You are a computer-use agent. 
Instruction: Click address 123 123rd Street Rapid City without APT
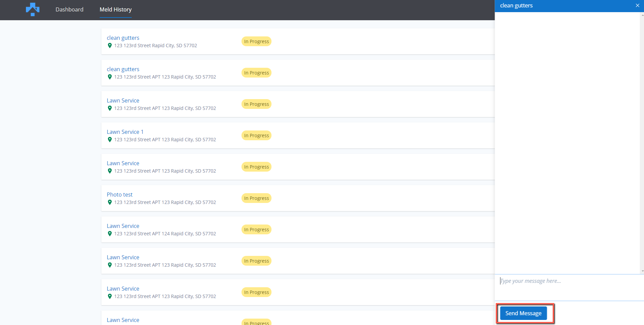pyautogui.click(x=155, y=46)
